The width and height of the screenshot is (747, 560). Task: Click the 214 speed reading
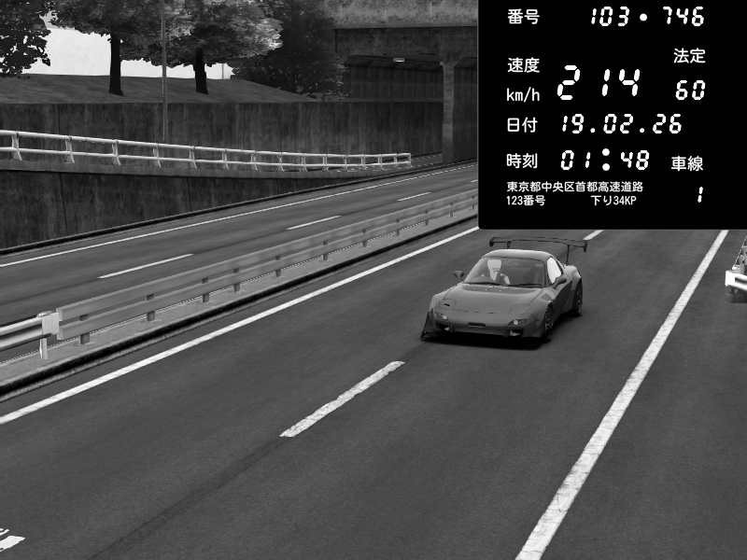click(599, 86)
